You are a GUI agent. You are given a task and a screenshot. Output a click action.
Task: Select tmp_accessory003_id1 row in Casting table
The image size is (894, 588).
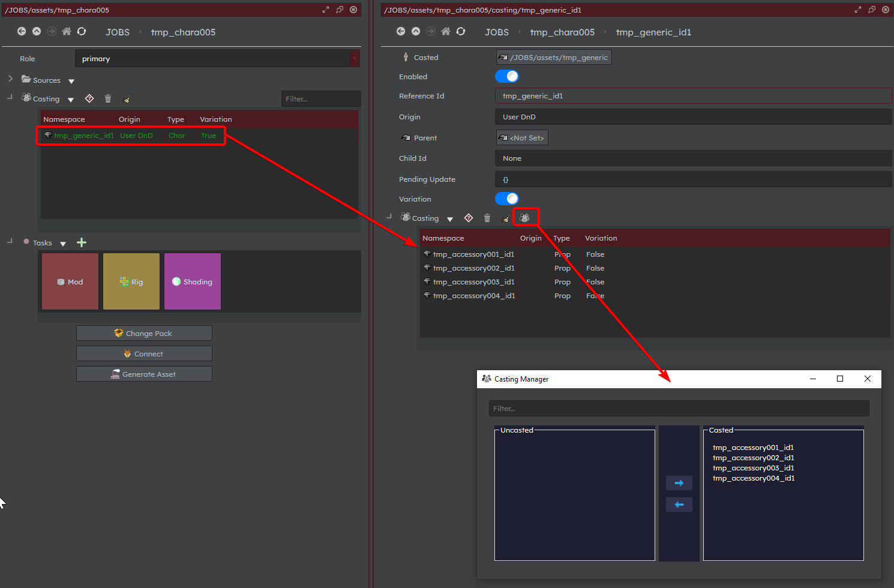[654, 282]
